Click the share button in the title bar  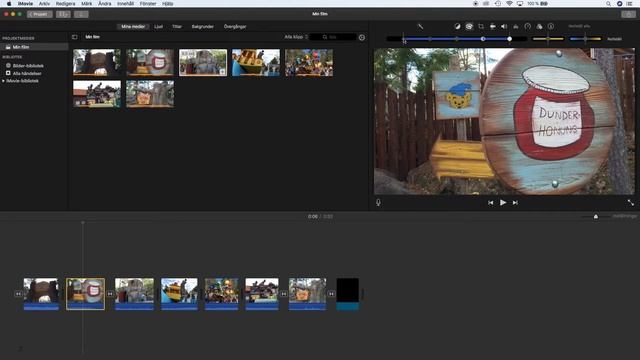(629, 14)
